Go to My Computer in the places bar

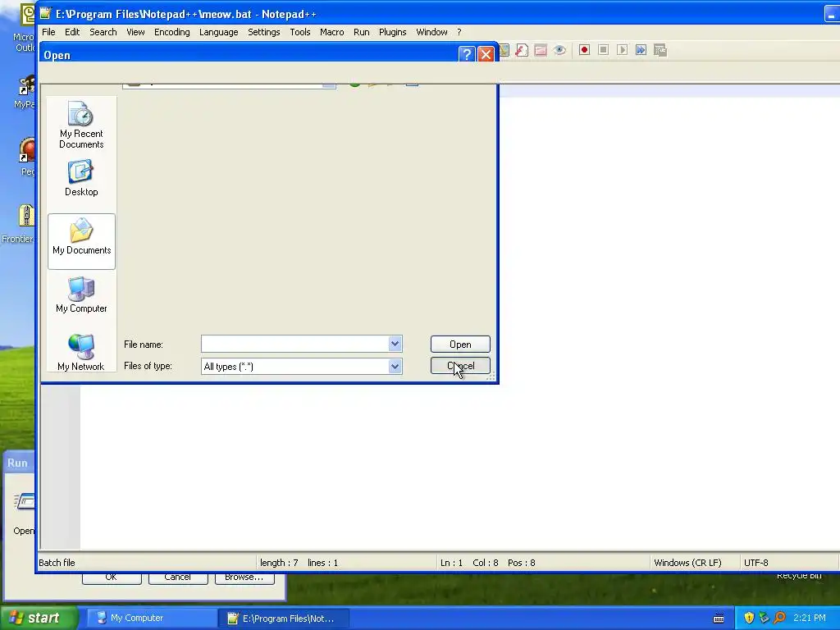click(81, 294)
